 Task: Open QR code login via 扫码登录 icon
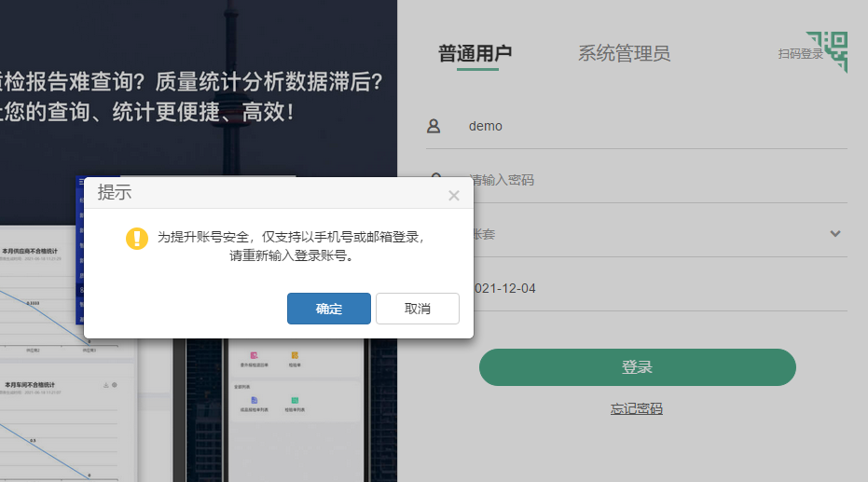[829, 51]
